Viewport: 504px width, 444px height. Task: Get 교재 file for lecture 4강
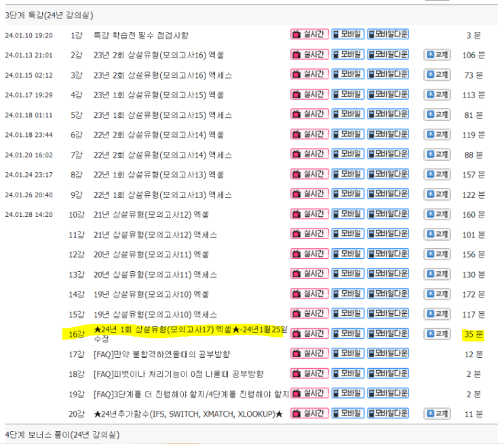coord(437,95)
